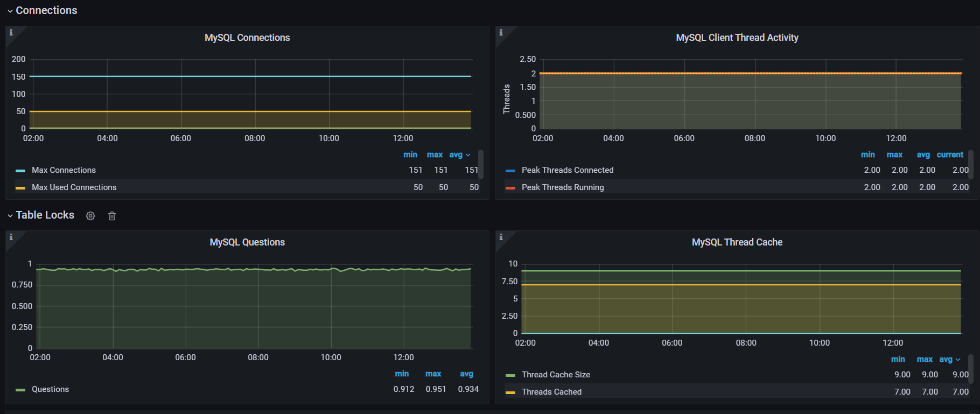Open info icon on MySQL Connections panel
The height and width of the screenshot is (414, 980).
pos(11,33)
